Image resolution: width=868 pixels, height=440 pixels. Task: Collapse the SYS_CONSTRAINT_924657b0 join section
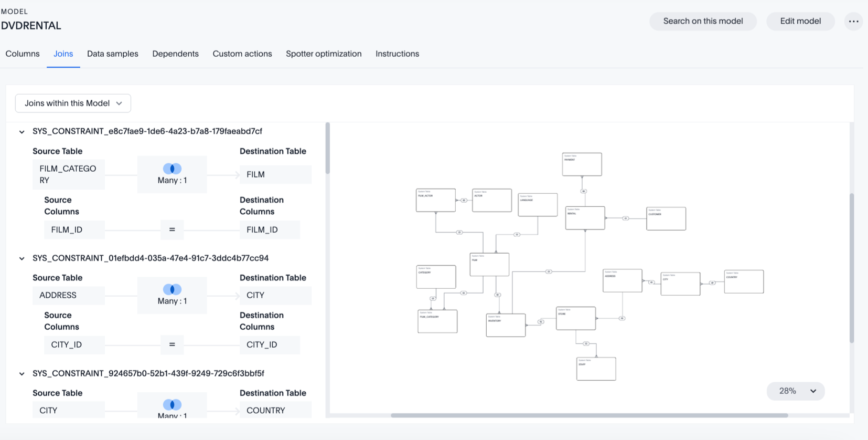tap(22, 374)
